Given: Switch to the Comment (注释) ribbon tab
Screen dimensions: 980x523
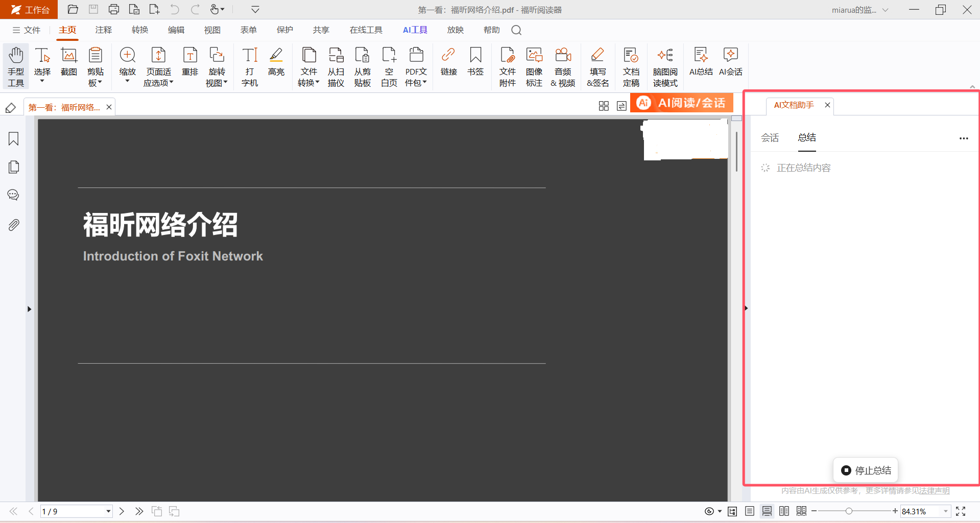Looking at the screenshot, I should 104,30.
